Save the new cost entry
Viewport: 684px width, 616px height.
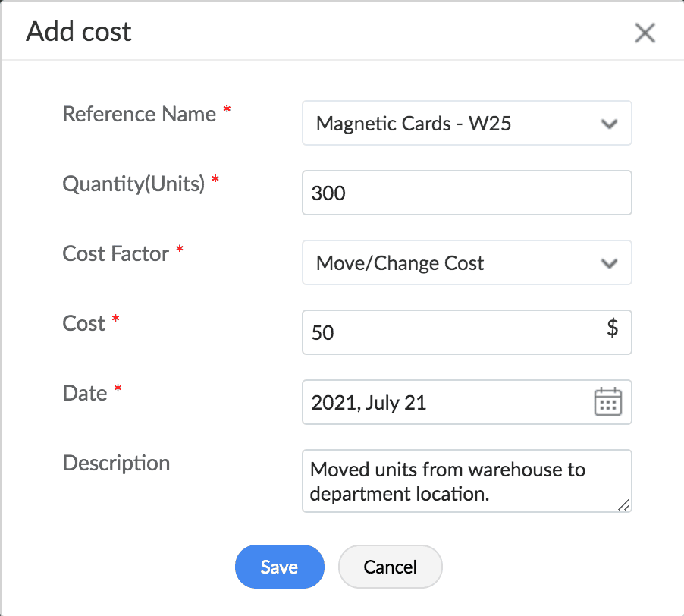pos(279,567)
